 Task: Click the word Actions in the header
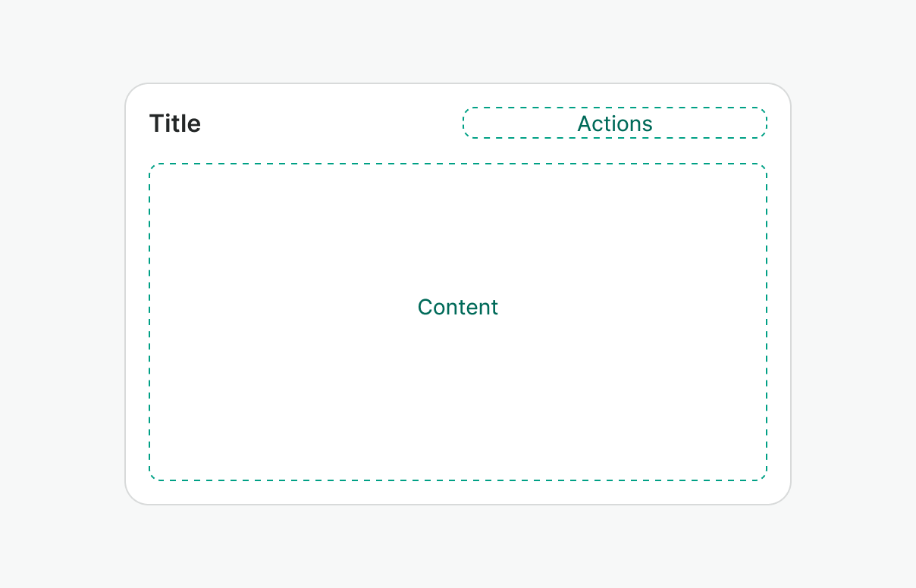[x=614, y=124]
